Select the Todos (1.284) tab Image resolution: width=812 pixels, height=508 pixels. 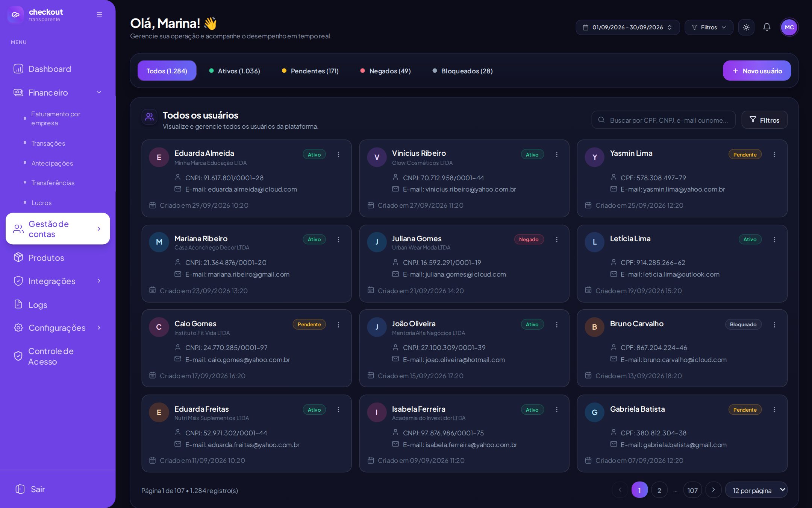(167, 71)
